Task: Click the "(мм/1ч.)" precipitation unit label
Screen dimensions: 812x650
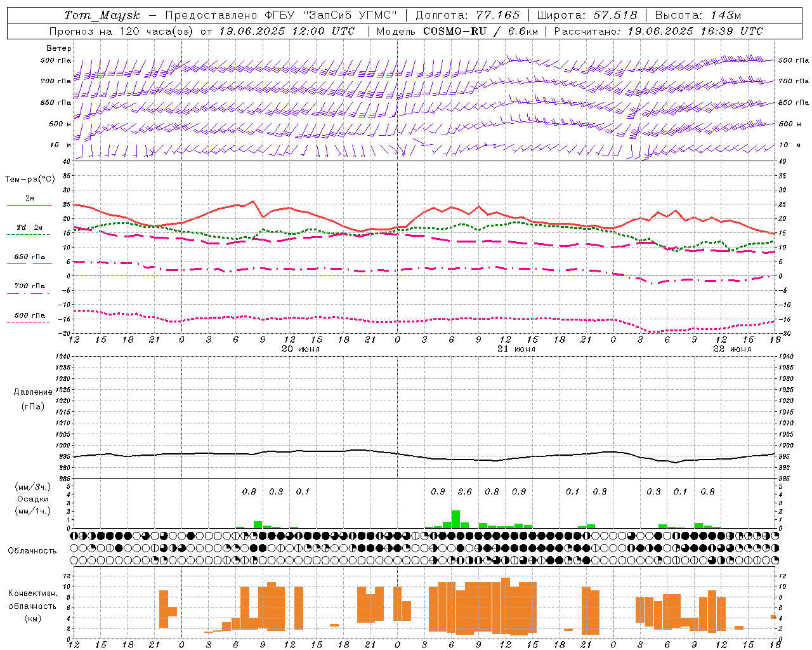Action: 33,511
